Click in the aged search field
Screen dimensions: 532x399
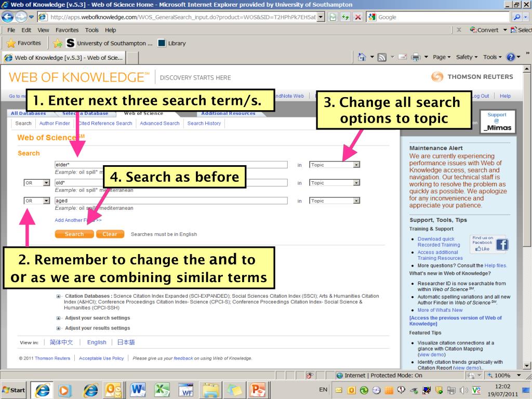(x=171, y=201)
